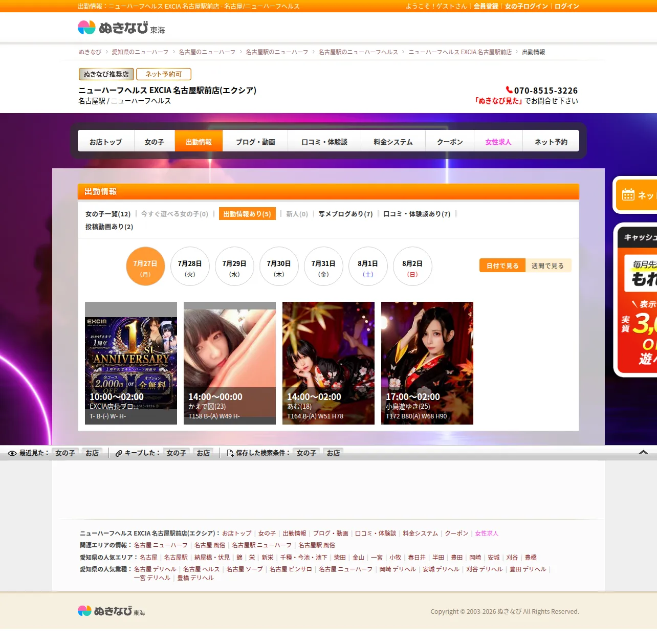Filter by 今すぐ遊べる女の子(0)
The width and height of the screenshot is (657, 644).
point(175,214)
